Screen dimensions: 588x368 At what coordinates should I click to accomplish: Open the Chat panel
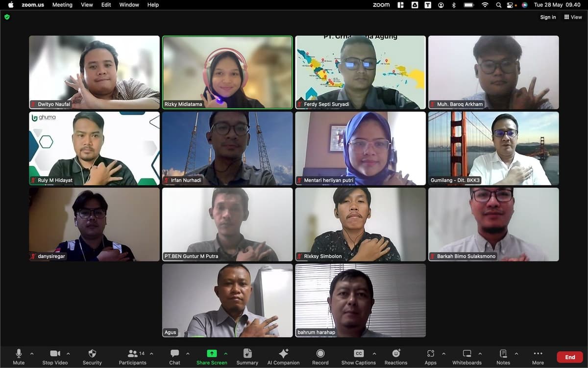click(x=174, y=354)
